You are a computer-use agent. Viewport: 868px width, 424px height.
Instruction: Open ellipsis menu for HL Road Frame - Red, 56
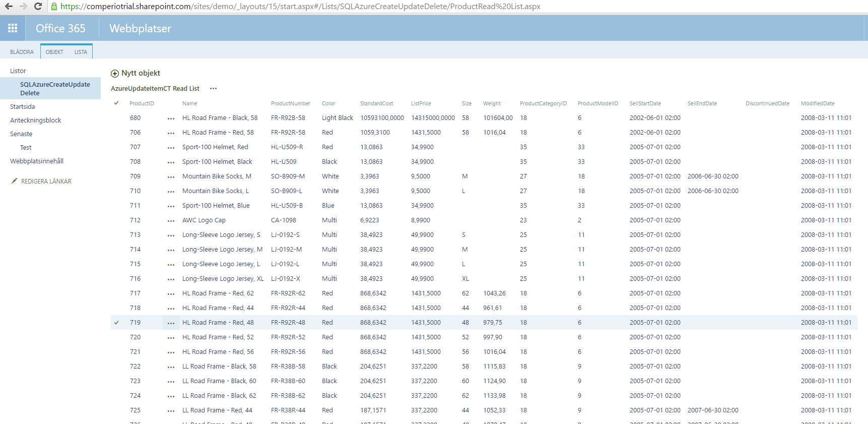coord(171,352)
